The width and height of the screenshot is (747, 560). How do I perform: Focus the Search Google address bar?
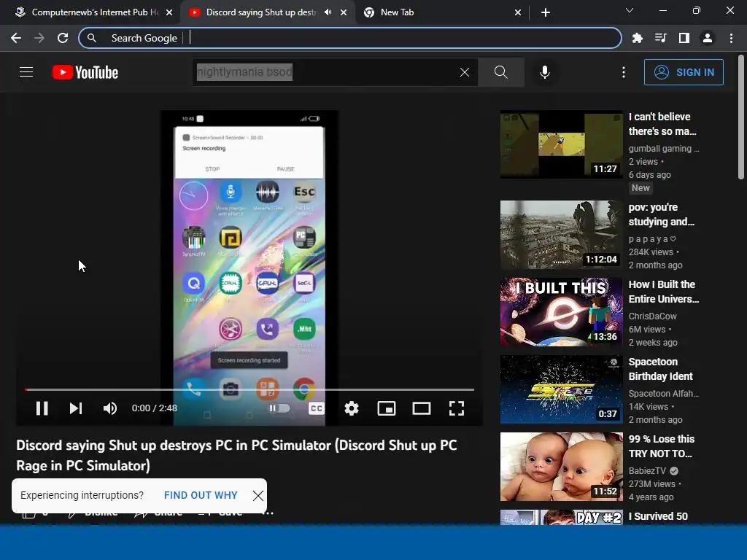click(x=350, y=38)
